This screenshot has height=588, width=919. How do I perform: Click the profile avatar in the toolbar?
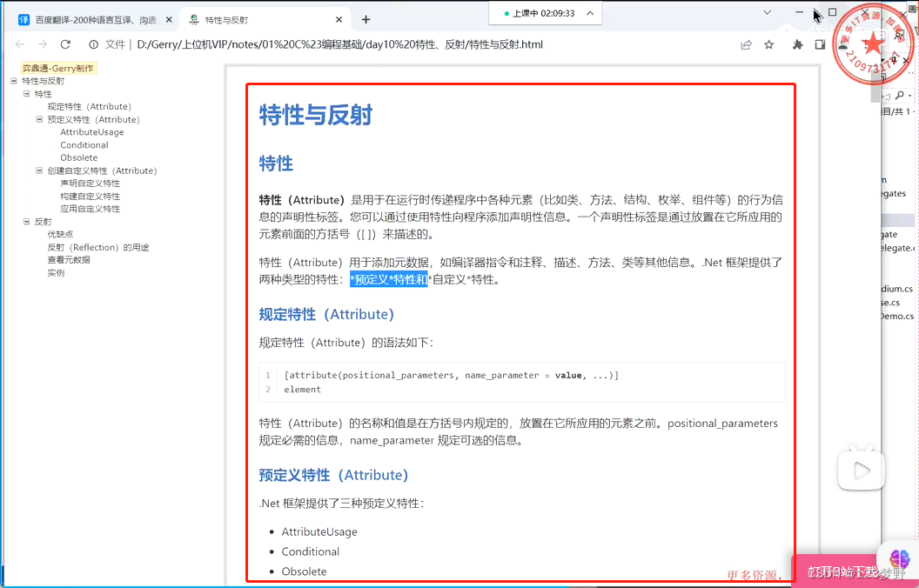click(844, 46)
